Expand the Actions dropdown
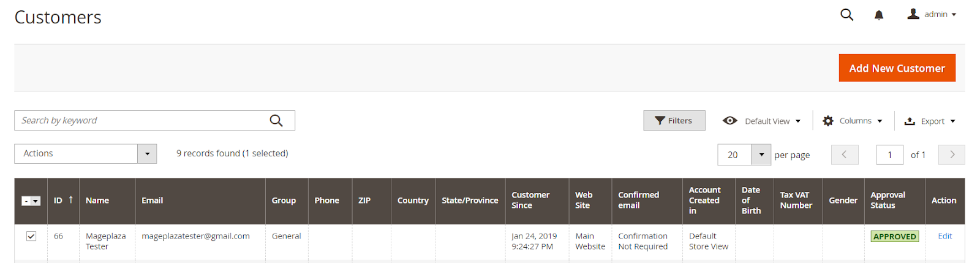 click(x=147, y=154)
